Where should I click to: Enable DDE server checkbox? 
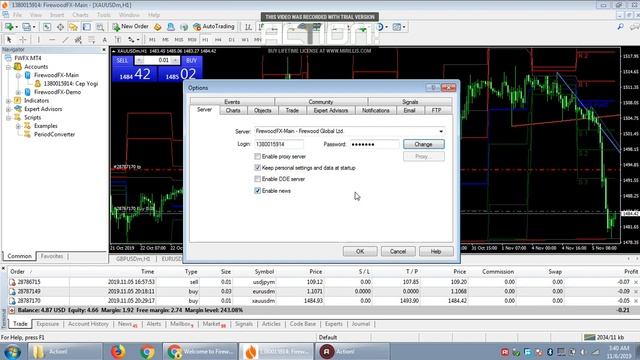[258, 179]
